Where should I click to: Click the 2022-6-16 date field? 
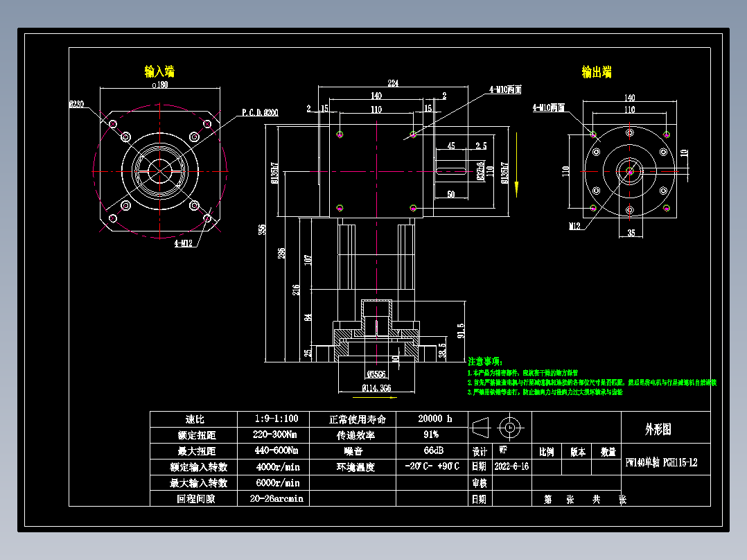coord(513,466)
